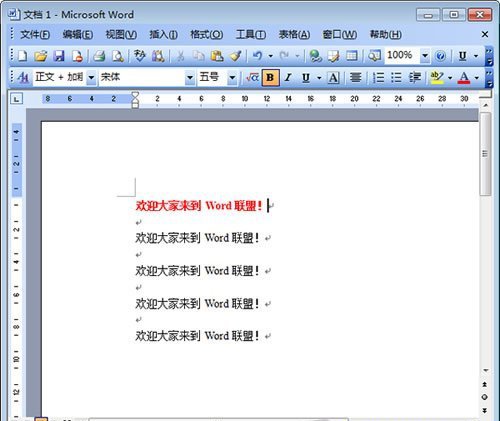
Task: Open the Research pane icon
Action: point(158,56)
